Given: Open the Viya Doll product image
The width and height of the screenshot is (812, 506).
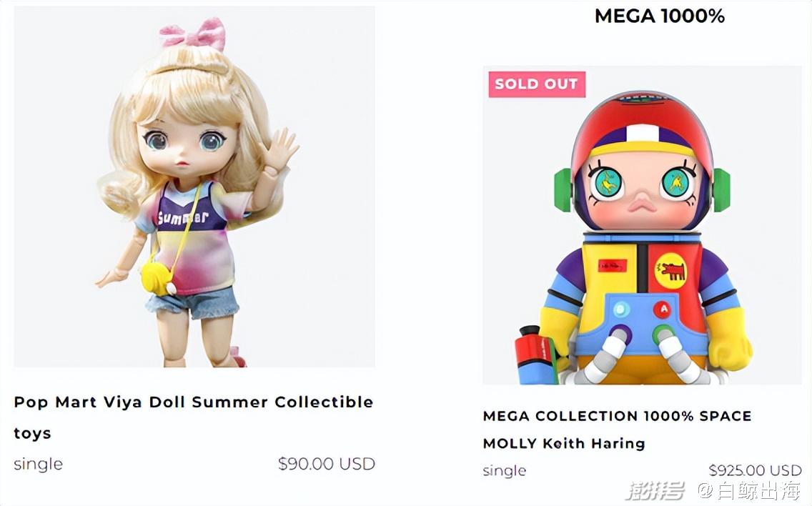Looking at the screenshot, I should [x=194, y=187].
